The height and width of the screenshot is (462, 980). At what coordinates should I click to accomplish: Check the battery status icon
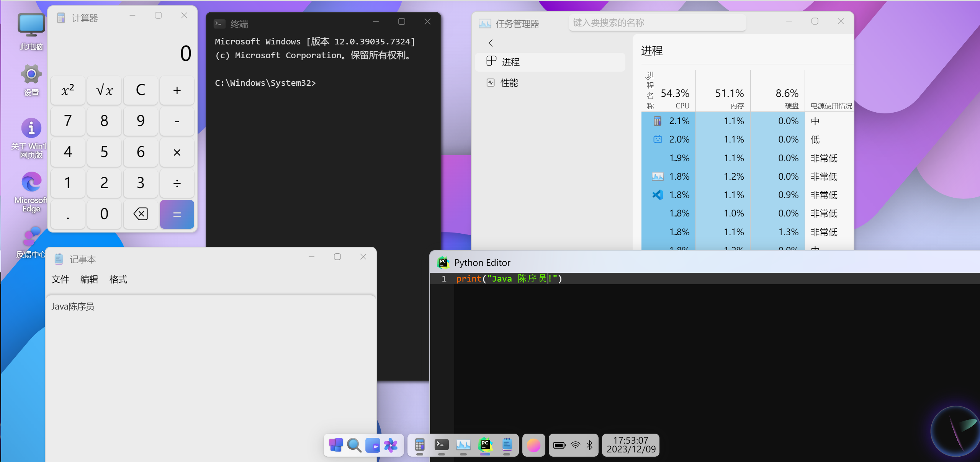(x=560, y=445)
